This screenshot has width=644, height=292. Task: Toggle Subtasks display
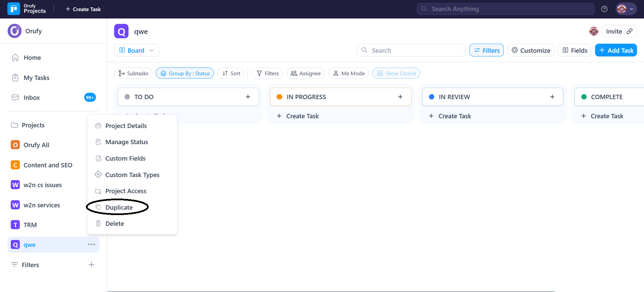(x=133, y=73)
